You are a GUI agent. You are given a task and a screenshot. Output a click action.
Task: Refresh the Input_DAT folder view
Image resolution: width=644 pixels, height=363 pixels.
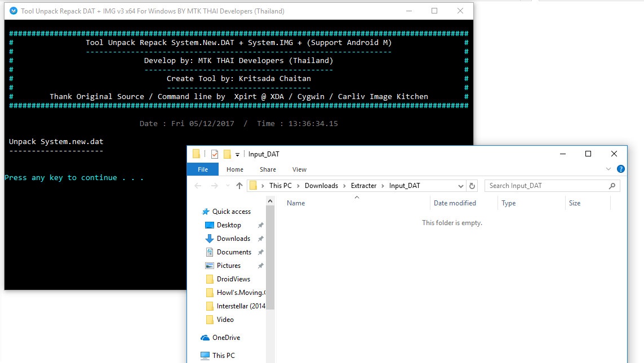click(x=472, y=186)
